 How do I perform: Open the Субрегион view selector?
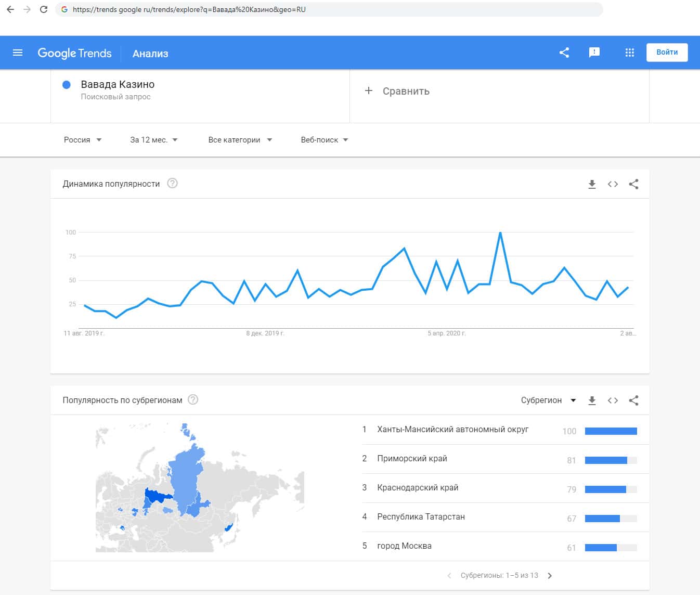coord(548,400)
